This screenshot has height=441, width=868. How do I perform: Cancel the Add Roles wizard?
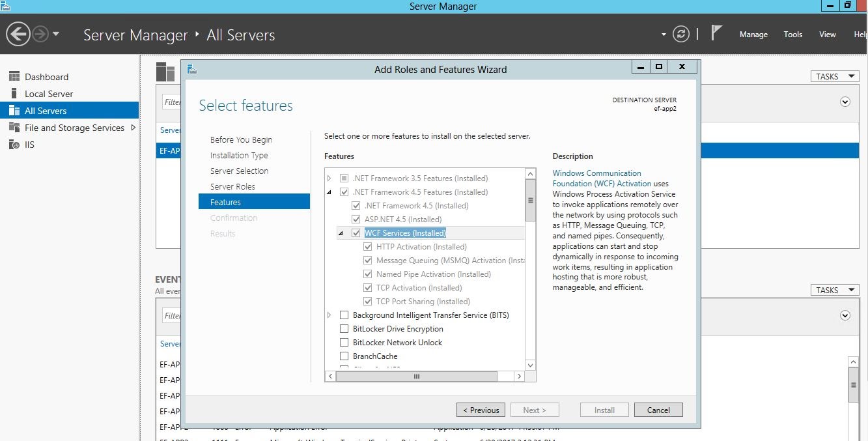658,410
